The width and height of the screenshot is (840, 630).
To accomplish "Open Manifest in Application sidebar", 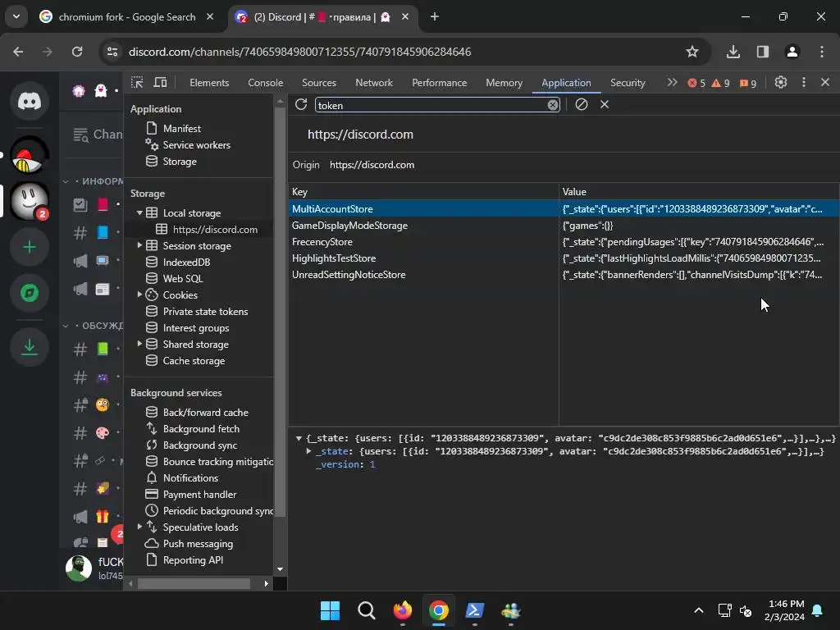I will [x=181, y=129].
